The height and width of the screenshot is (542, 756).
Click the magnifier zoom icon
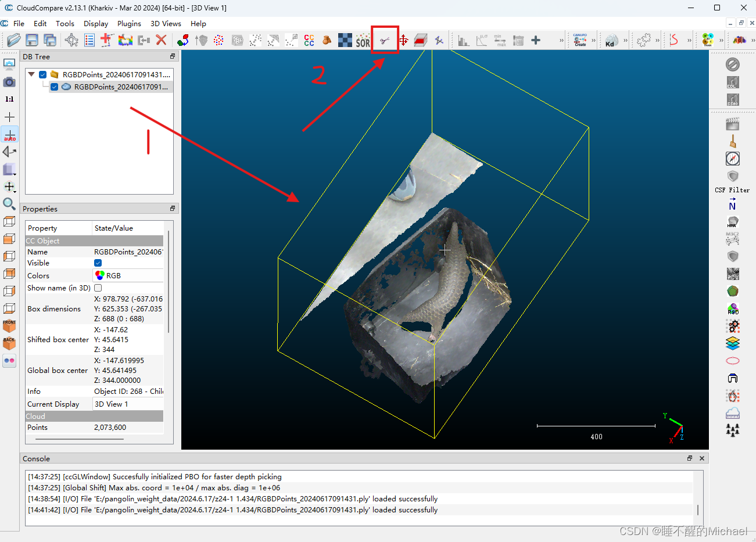pos(9,204)
